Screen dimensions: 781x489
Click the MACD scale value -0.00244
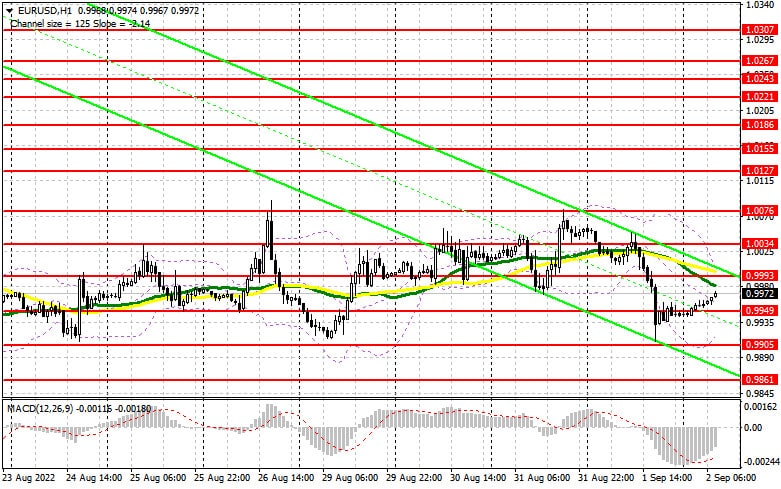click(x=761, y=462)
